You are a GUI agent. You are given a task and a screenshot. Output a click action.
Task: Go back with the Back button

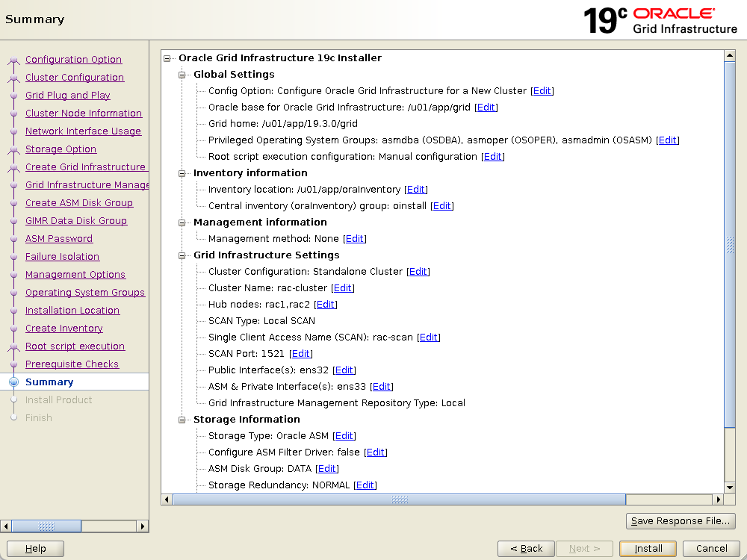pos(526,548)
